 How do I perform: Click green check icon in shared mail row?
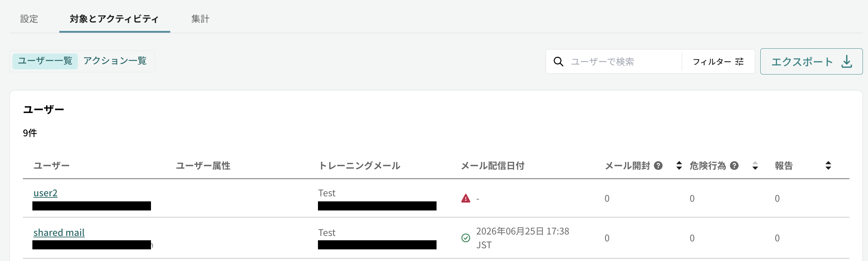coord(466,238)
